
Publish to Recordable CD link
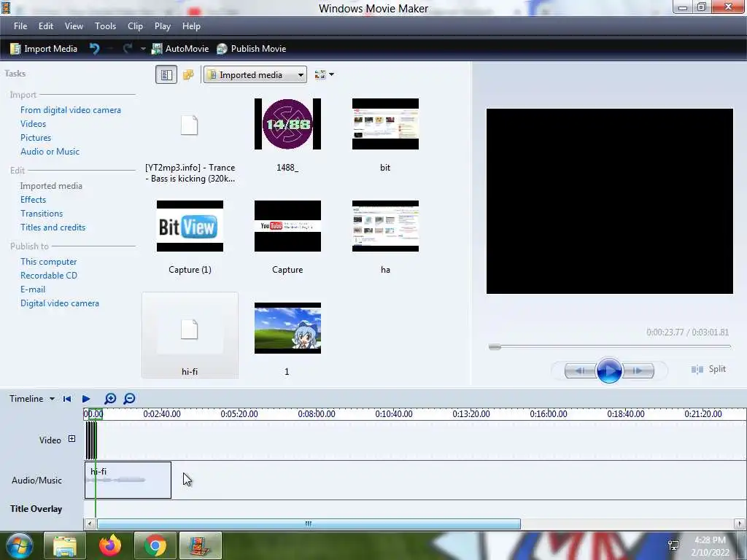(49, 275)
